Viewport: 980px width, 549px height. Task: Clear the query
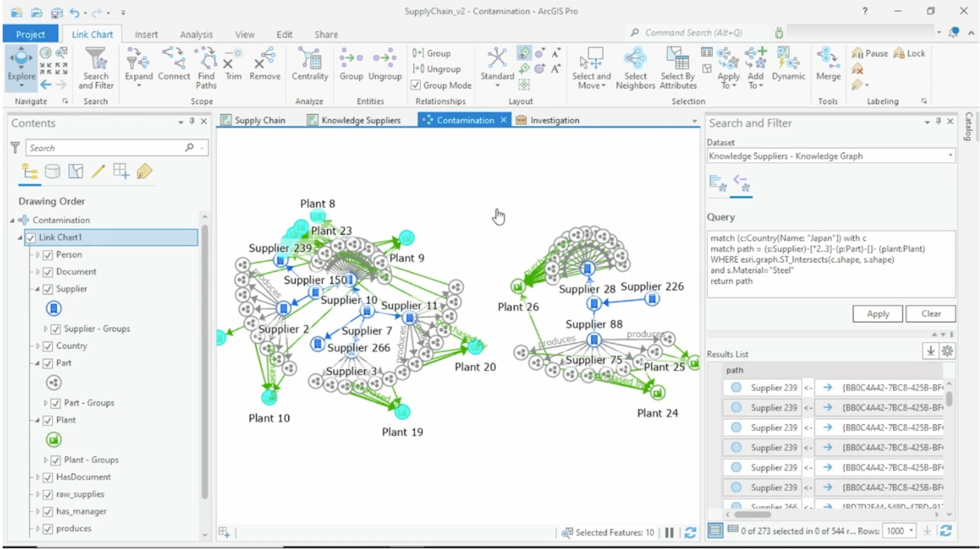pos(931,314)
